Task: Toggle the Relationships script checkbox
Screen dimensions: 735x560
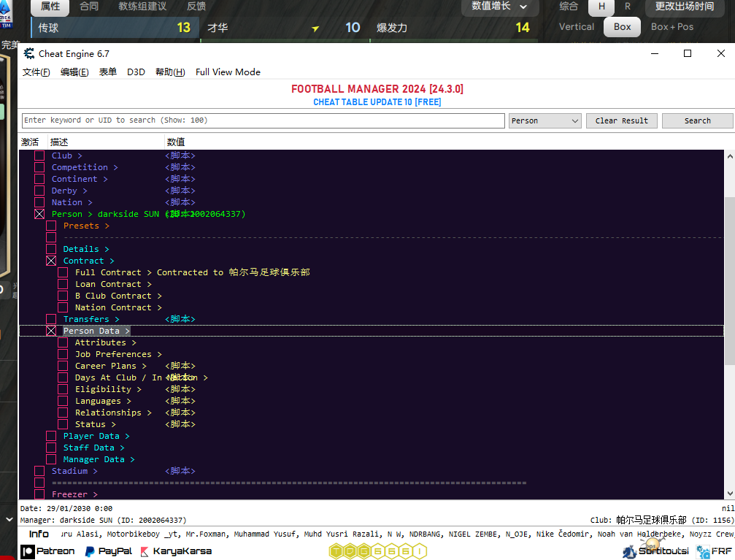Action: (63, 413)
